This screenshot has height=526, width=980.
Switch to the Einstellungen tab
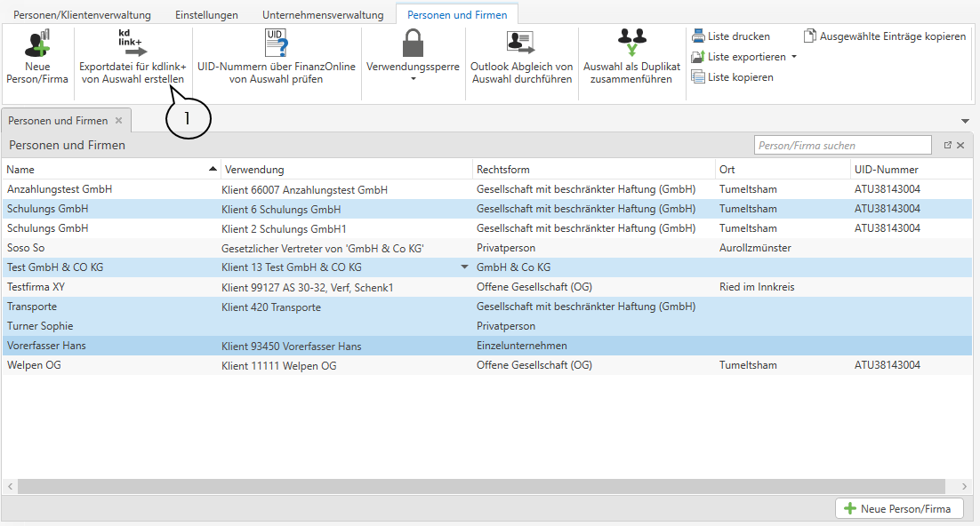point(206,15)
